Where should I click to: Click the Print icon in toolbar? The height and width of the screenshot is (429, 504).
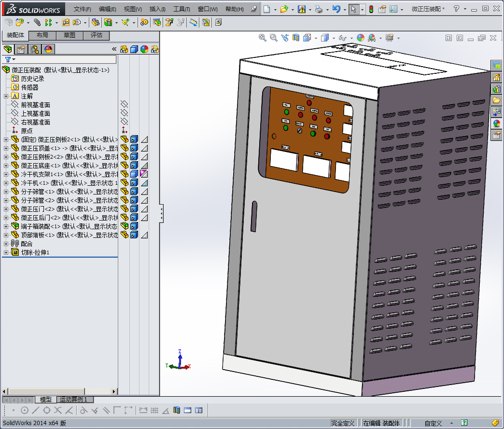[319, 9]
